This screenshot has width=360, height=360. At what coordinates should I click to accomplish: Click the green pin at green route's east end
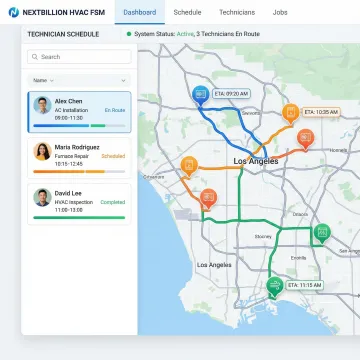[322, 233]
